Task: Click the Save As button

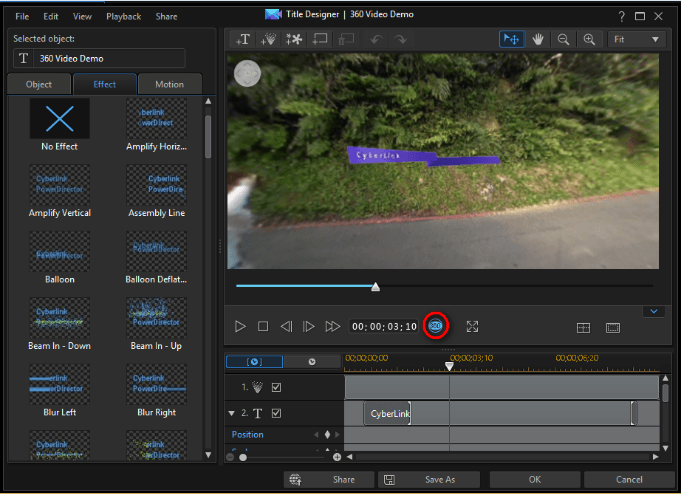Action: [x=429, y=480]
